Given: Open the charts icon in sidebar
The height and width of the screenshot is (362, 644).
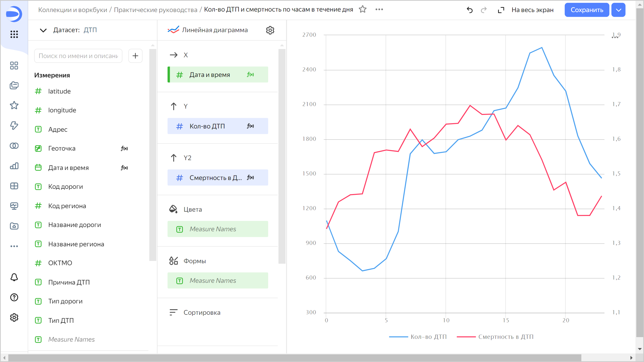Looking at the screenshot, I should click(x=14, y=166).
